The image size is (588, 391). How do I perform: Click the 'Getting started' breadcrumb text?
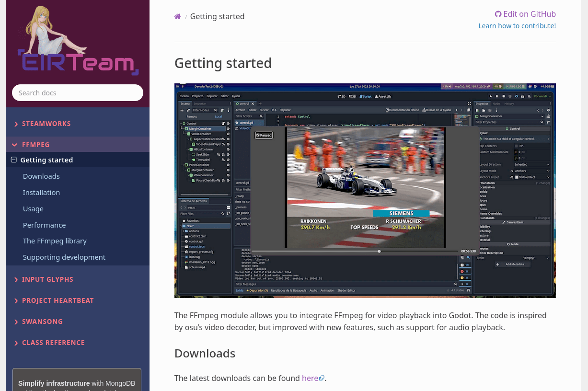217,16
